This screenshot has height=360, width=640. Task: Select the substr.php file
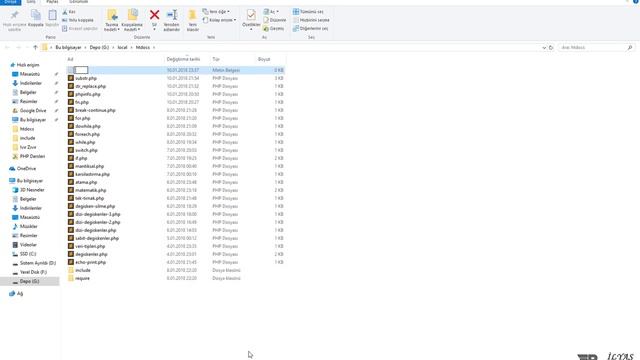point(86,78)
